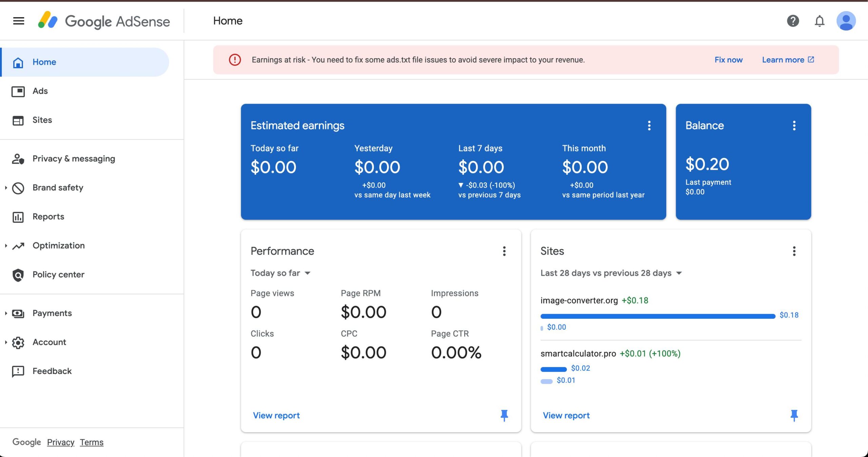The width and height of the screenshot is (868, 457).
Task: Click the smartcalculator.pro $0.02 earnings bar
Action: (553, 369)
